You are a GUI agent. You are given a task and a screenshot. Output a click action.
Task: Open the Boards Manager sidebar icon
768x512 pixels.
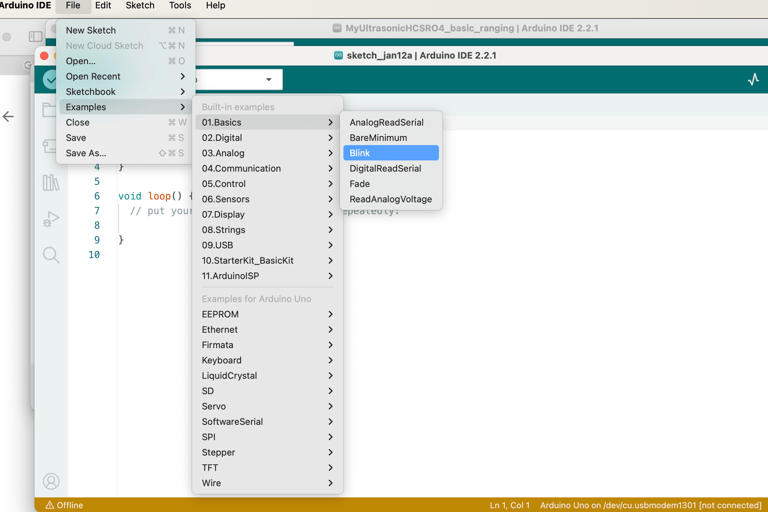[49, 146]
